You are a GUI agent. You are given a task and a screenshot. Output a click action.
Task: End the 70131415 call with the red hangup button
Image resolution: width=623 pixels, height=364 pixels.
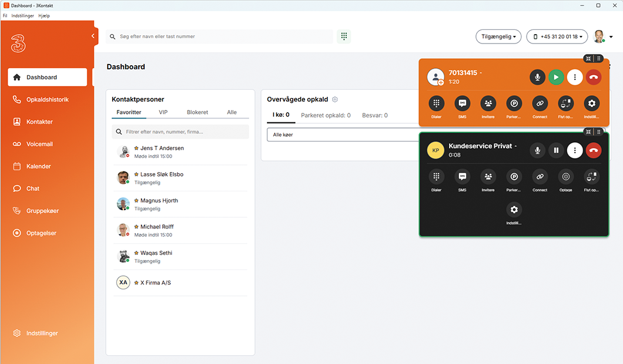coord(593,77)
